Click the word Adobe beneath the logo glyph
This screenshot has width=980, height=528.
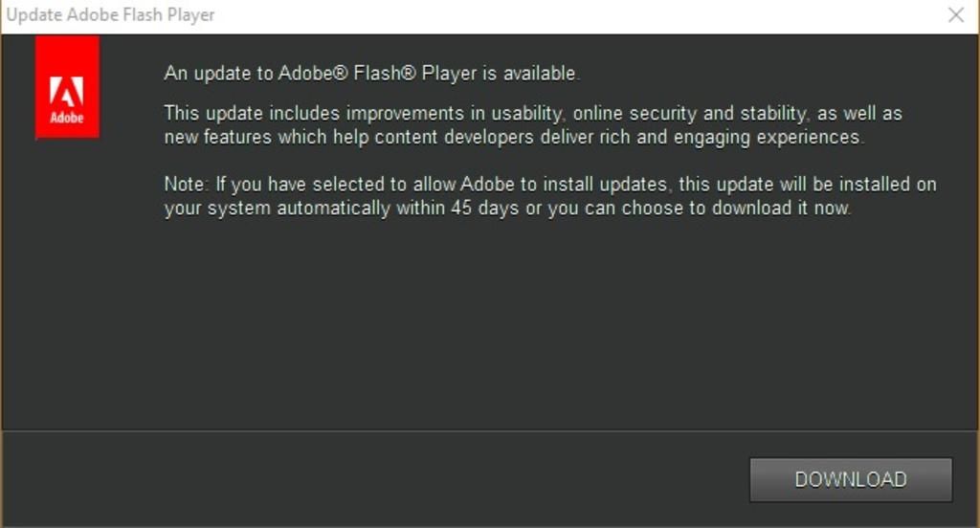coord(67,118)
